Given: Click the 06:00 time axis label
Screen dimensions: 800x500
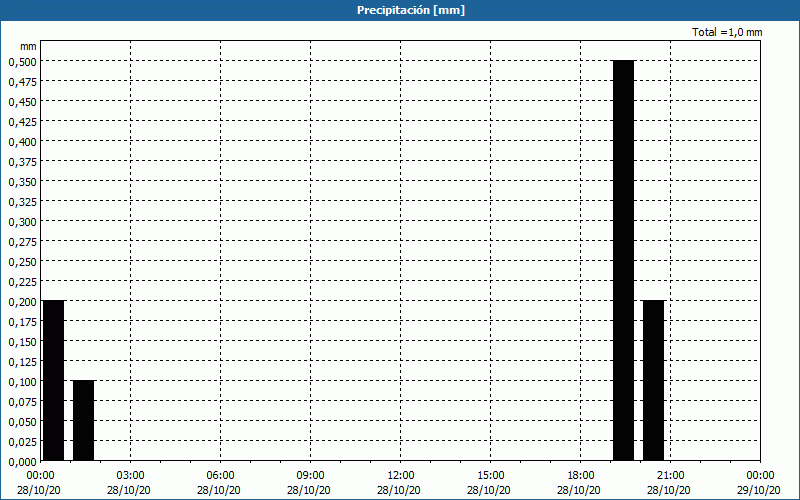Looking at the screenshot, I should (x=221, y=476).
